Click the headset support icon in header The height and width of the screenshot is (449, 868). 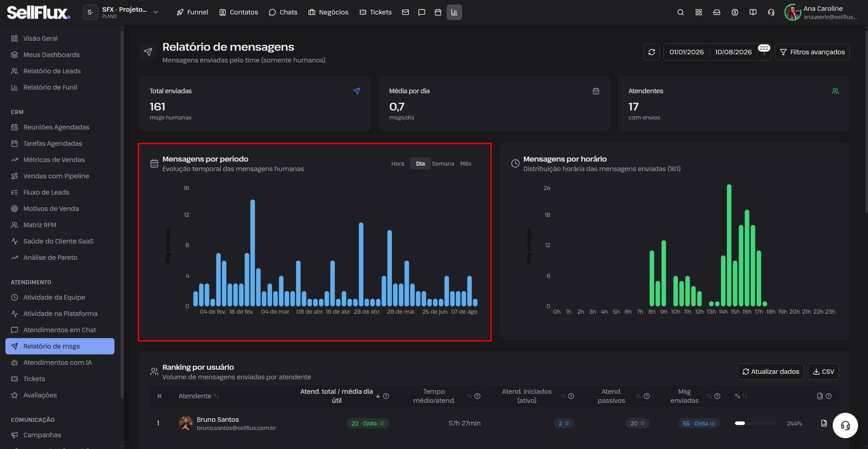(x=771, y=12)
